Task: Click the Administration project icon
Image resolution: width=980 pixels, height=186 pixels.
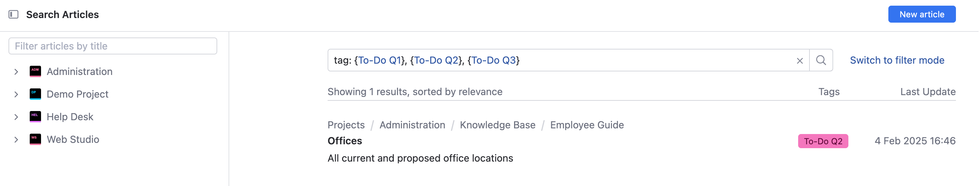Action: pyautogui.click(x=35, y=71)
